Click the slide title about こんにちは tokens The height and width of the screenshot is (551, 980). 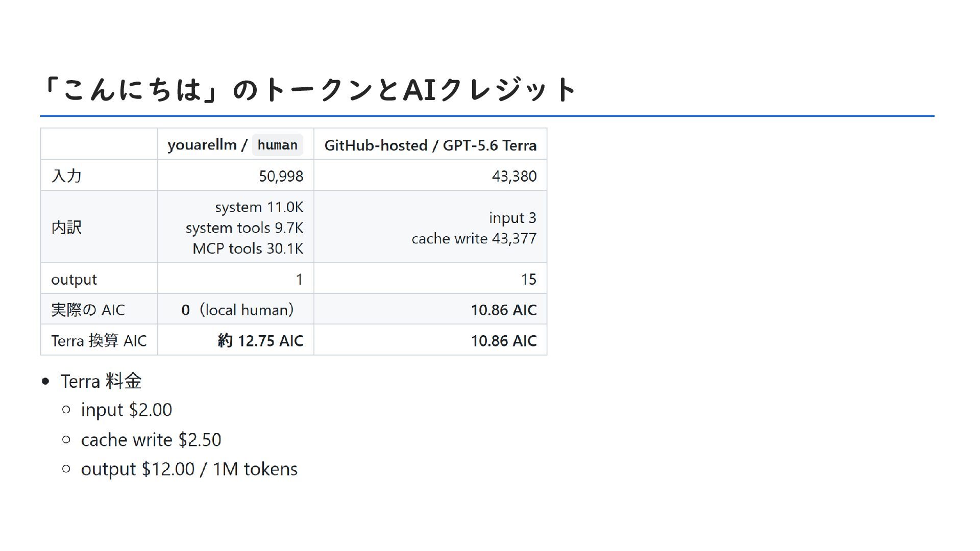pos(308,89)
